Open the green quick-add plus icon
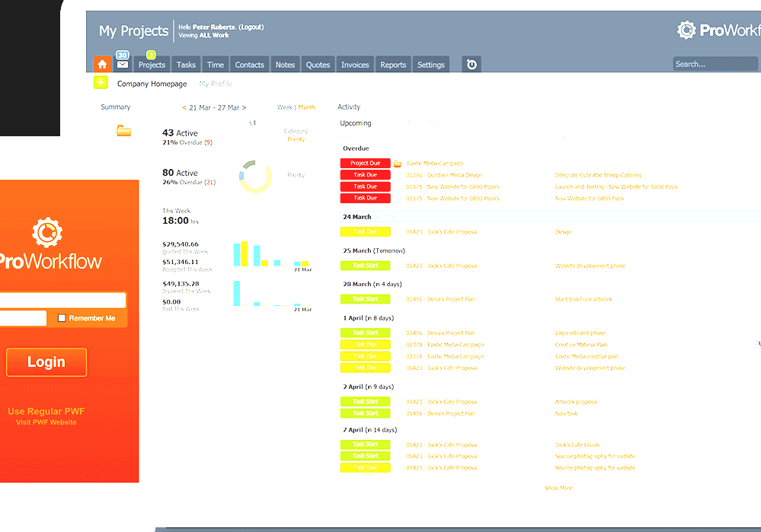Image resolution: width=761 pixels, height=532 pixels. 101,82
